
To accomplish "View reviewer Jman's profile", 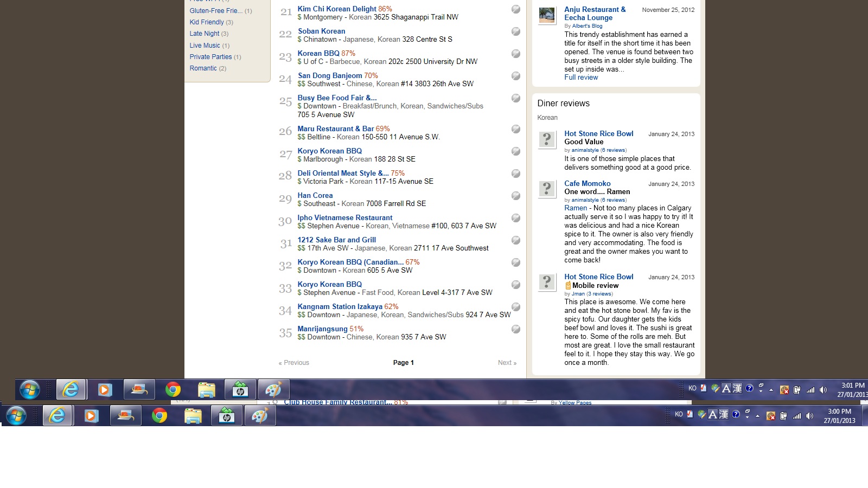I will click(578, 294).
